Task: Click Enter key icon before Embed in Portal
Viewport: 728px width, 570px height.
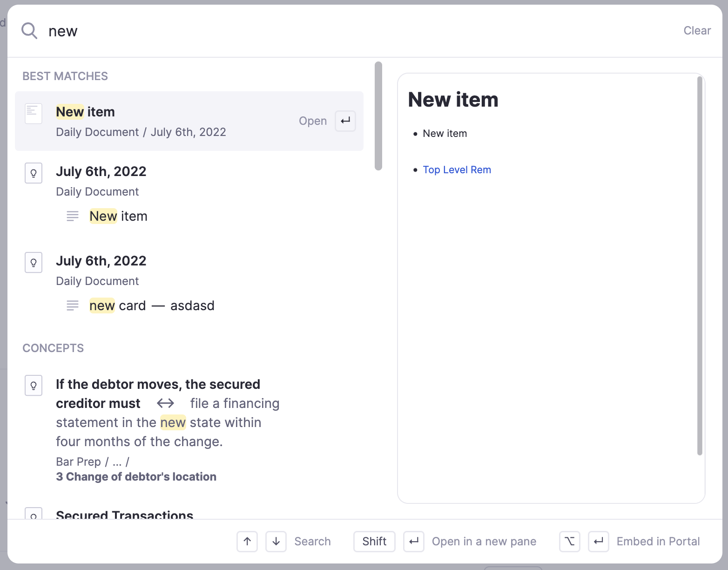Action: click(599, 542)
